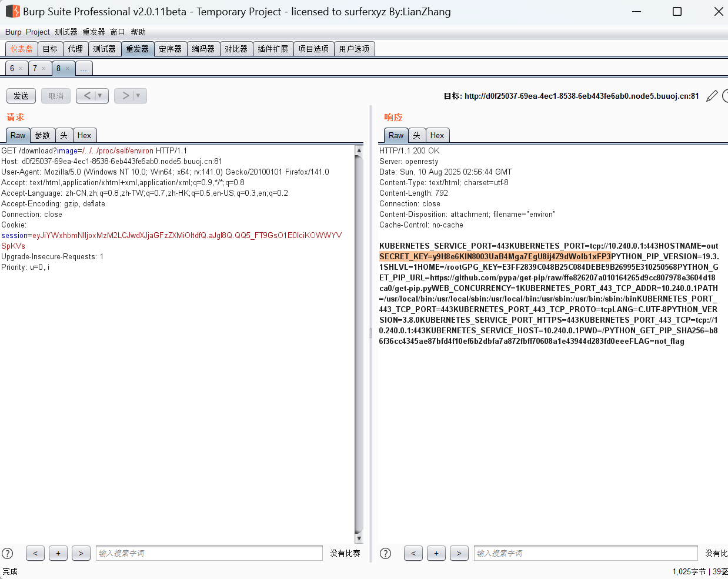Click response search previous match button
Viewport: 728px width, 579px height.
(413, 553)
